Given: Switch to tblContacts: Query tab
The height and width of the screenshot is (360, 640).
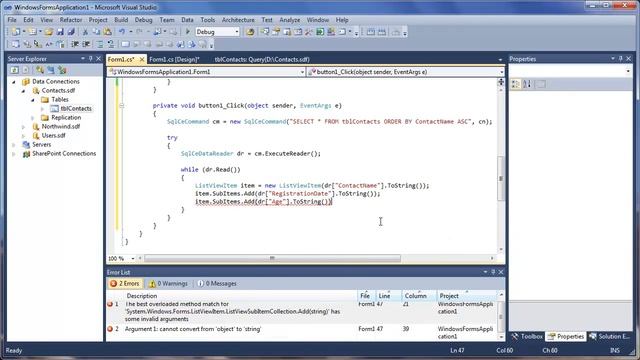Looking at the screenshot, I should [262, 60].
